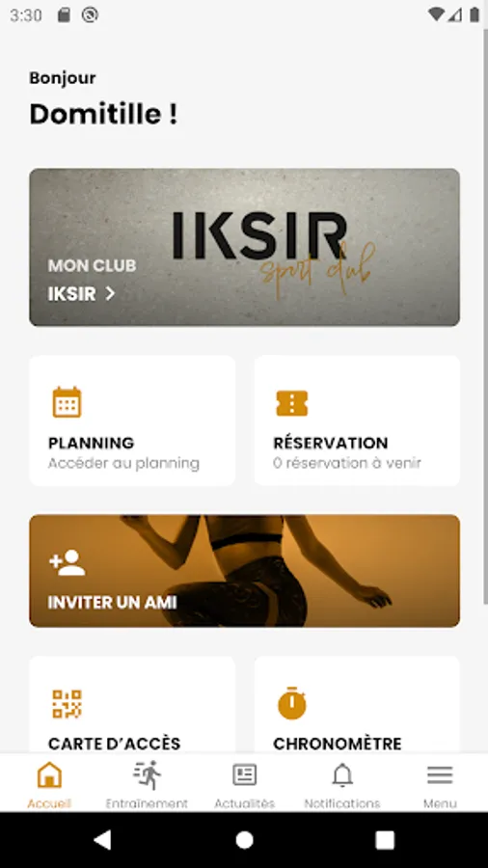The width and height of the screenshot is (488, 868).
Task: Tap the Android back navigation triangle
Action: tap(103, 840)
